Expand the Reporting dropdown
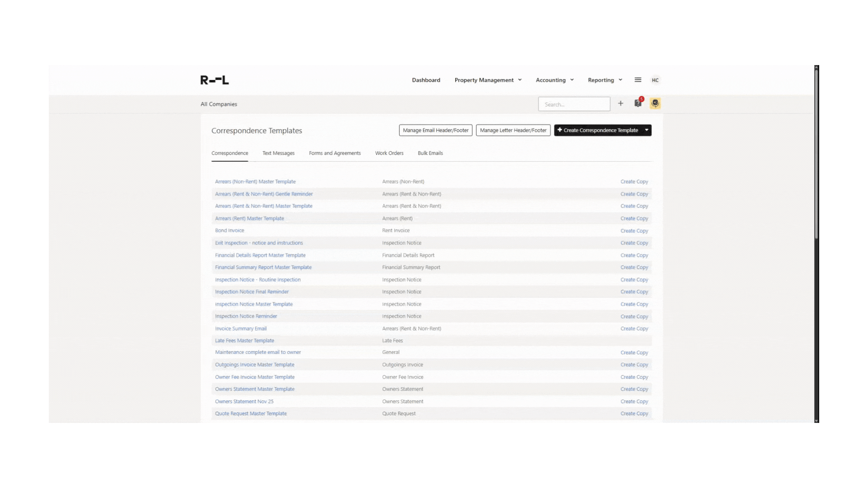The image size is (868, 488). [x=605, y=80]
